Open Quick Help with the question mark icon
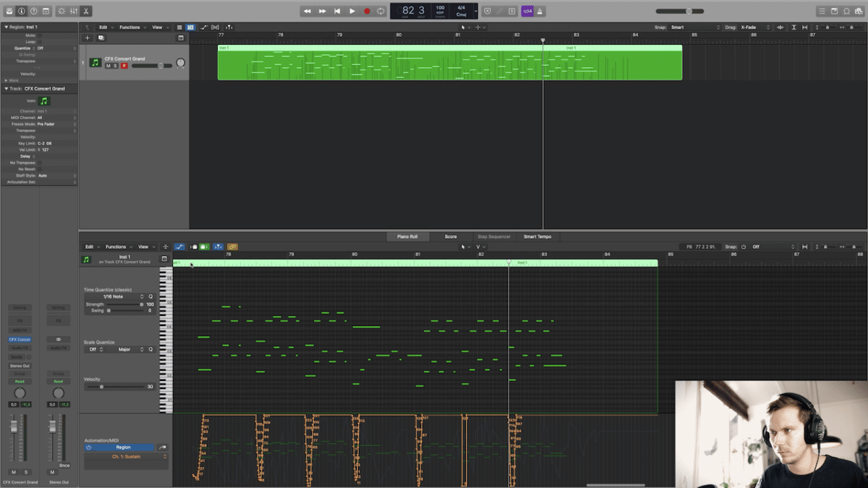This screenshot has width=868, height=488. (33, 10)
